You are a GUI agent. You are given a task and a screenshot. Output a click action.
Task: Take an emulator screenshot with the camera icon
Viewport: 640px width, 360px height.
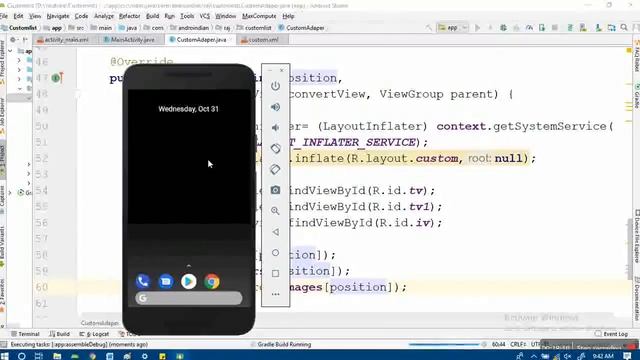(276, 190)
